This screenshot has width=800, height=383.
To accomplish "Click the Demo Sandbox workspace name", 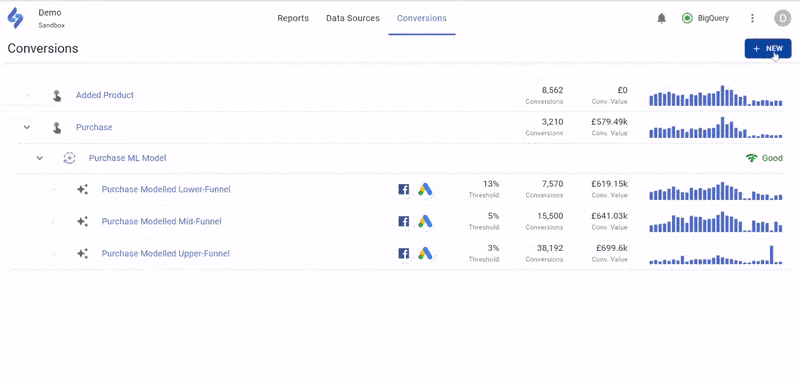I will coord(51,18).
